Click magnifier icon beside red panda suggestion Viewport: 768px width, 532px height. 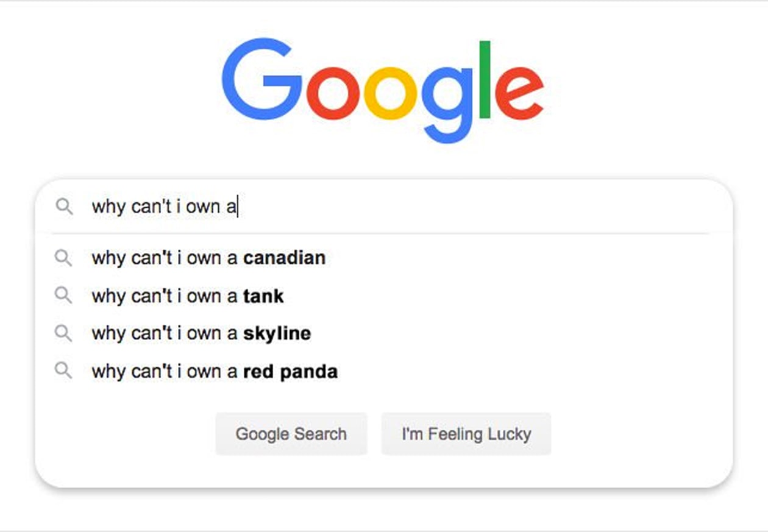point(63,371)
